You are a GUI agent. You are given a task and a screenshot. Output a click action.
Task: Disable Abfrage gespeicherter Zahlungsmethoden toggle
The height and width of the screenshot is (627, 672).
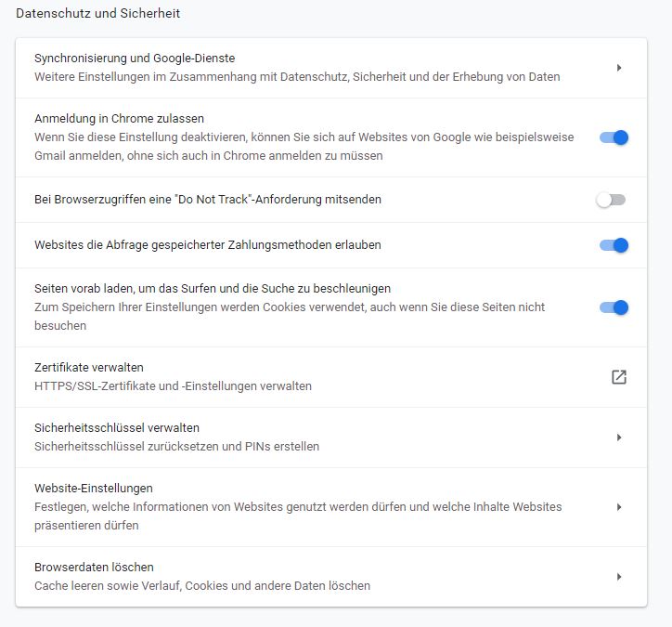[x=614, y=245]
